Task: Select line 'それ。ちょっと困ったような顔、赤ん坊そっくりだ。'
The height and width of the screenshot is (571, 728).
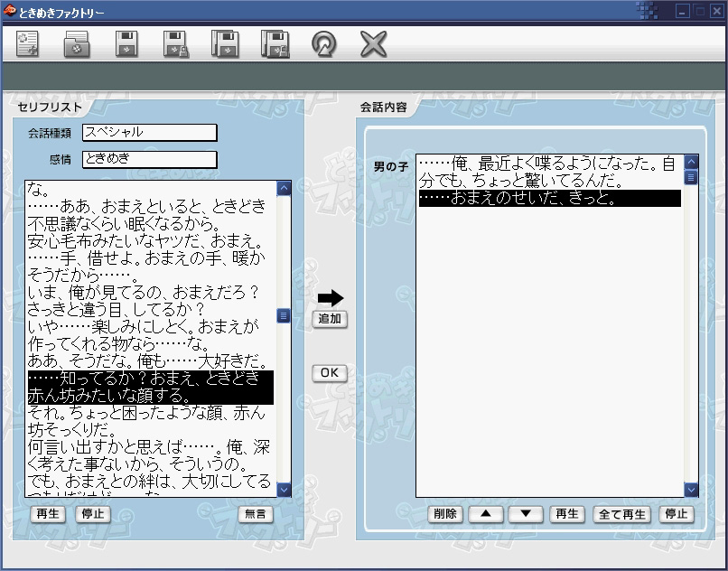Action: click(x=151, y=422)
